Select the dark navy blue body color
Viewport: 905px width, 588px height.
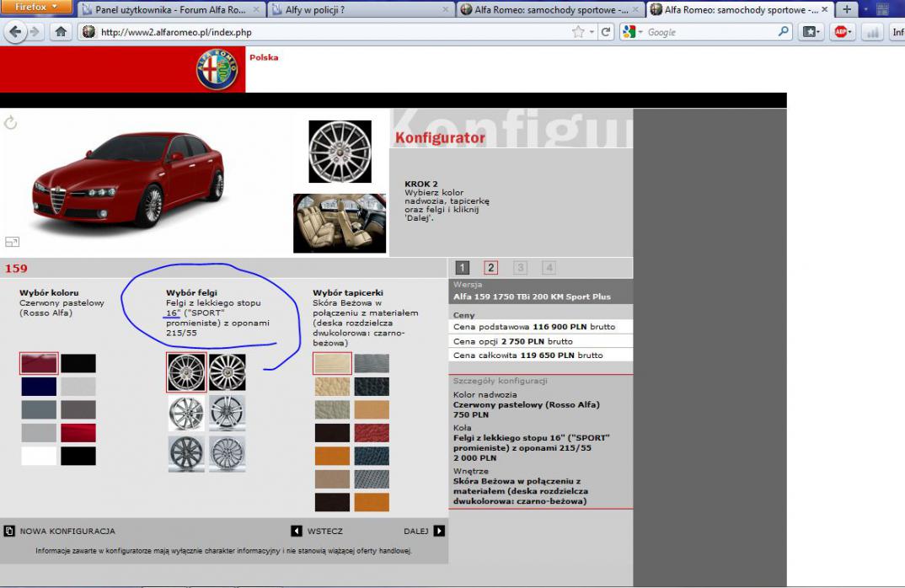click(39, 387)
